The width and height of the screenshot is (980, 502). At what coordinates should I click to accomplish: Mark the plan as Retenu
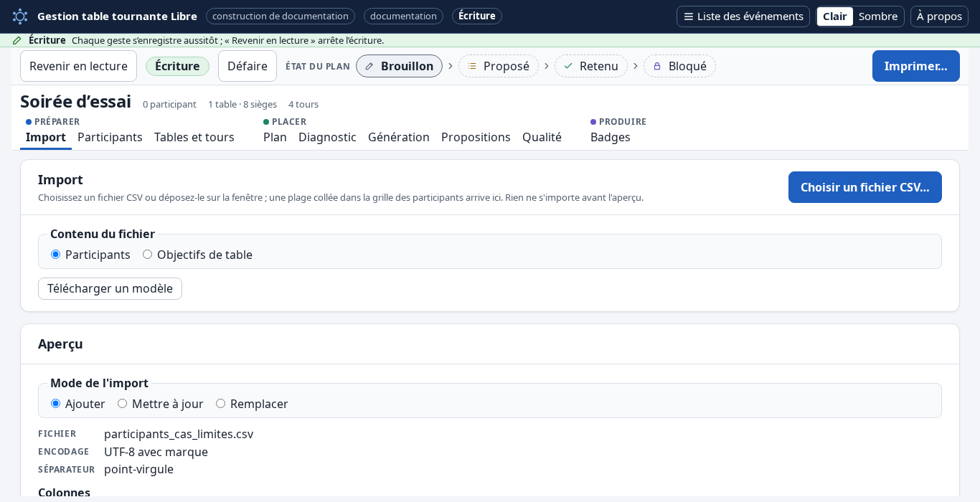(591, 66)
